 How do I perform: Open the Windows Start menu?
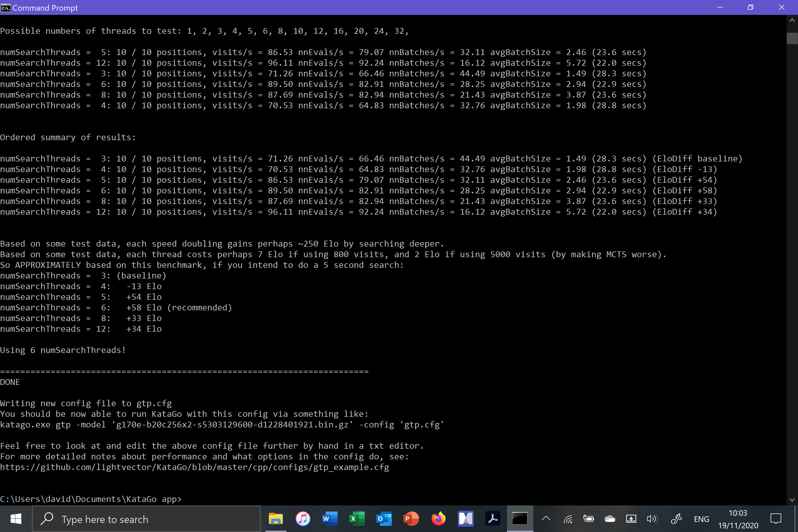[x=16, y=519]
